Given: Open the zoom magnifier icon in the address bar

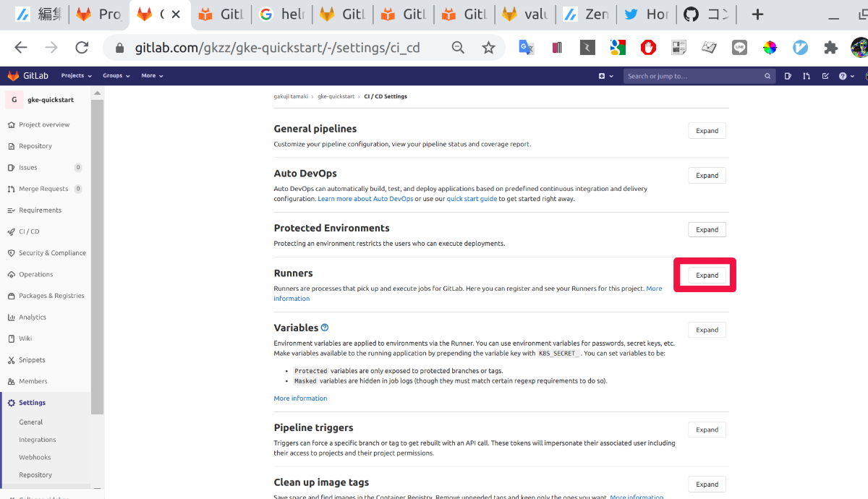Looking at the screenshot, I should (458, 48).
